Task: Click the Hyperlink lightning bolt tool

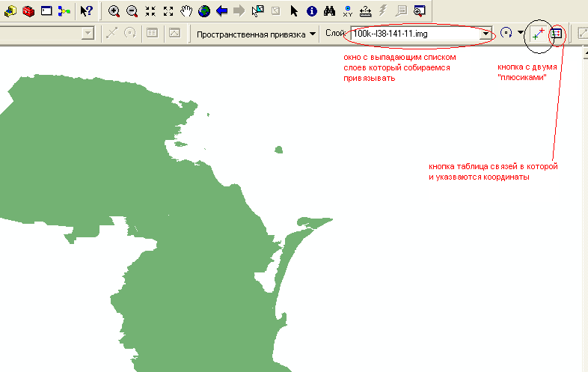Action: click(382, 11)
